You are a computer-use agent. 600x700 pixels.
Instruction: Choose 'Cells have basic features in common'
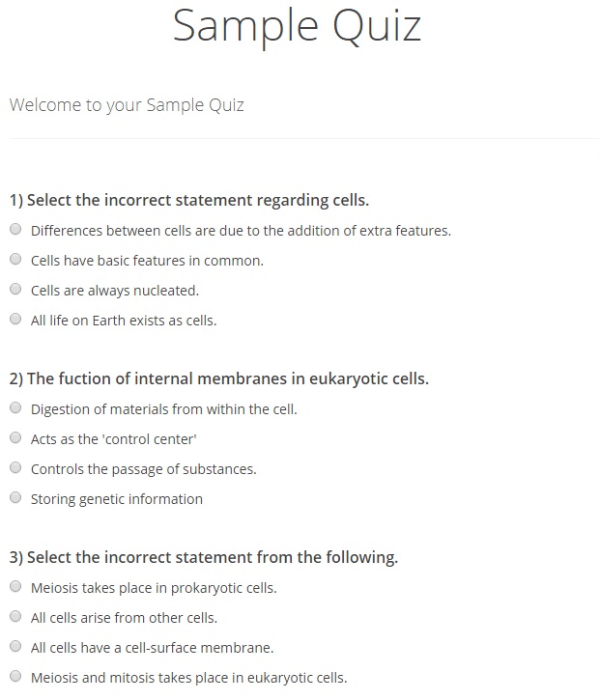pos(15,260)
